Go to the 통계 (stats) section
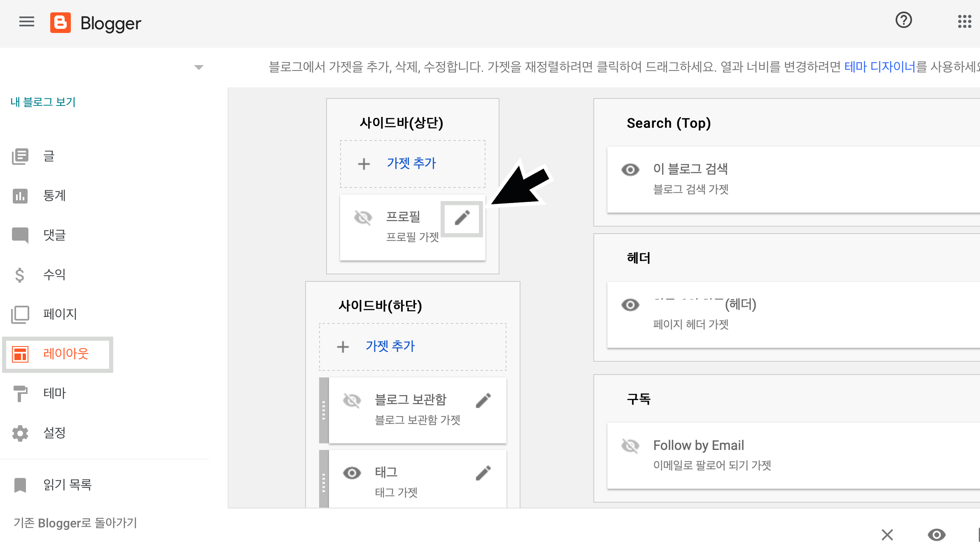 point(54,196)
